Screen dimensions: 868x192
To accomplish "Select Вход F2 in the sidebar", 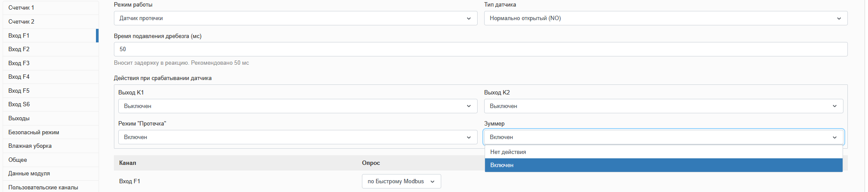I will coord(19,49).
